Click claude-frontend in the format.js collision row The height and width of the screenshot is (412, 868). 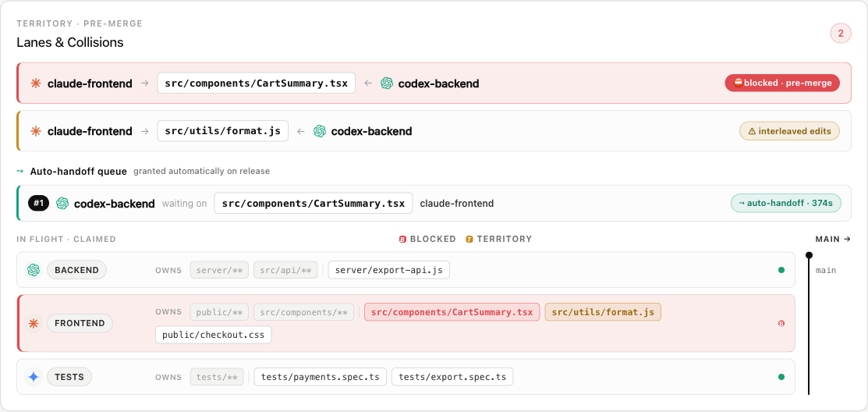coord(90,131)
